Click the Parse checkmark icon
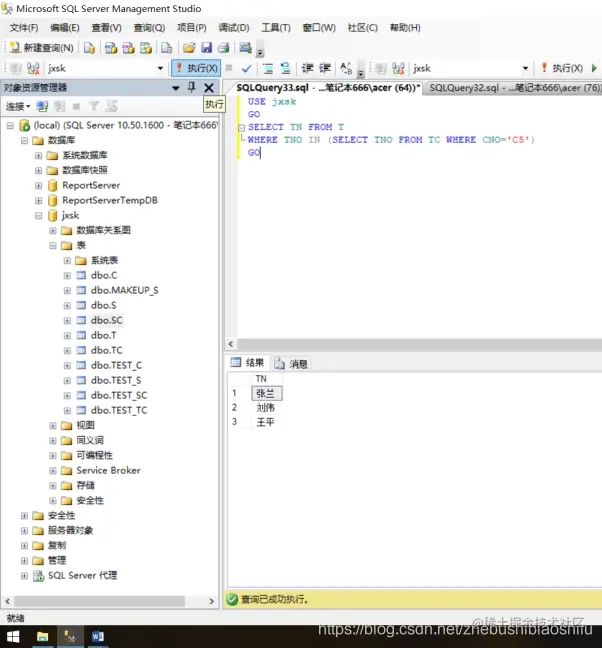 coord(247,68)
